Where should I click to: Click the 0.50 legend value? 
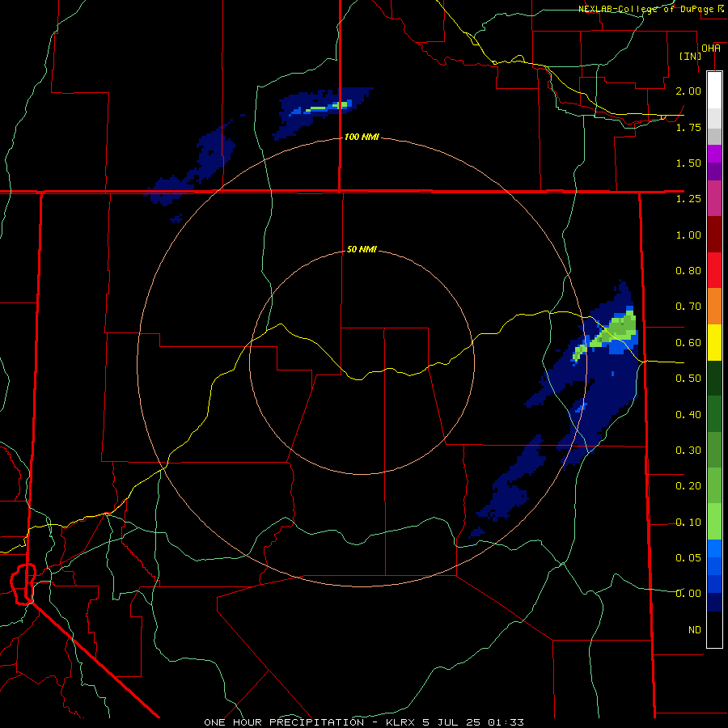[x=688, y=379]
